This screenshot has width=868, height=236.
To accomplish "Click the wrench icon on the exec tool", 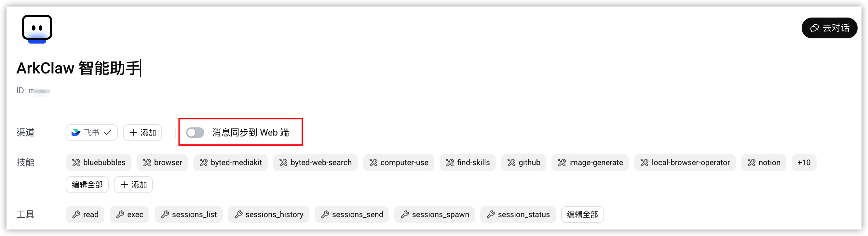I will pyautogui.click(x=120, y=215).
